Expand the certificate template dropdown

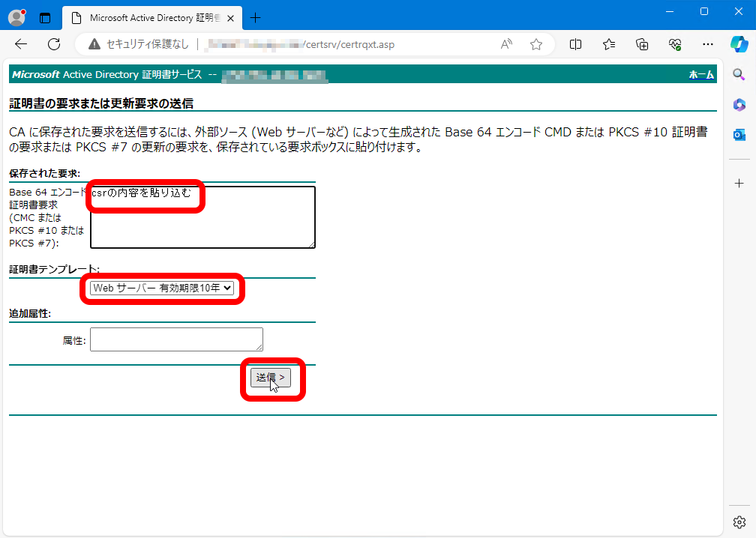point(162,288)
